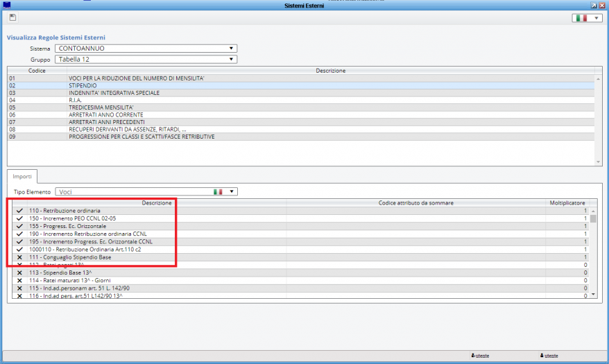The height and width of the screenshot is (364, 609).
Task: Click the application icon in title bar
Action: tap(7, 5)
